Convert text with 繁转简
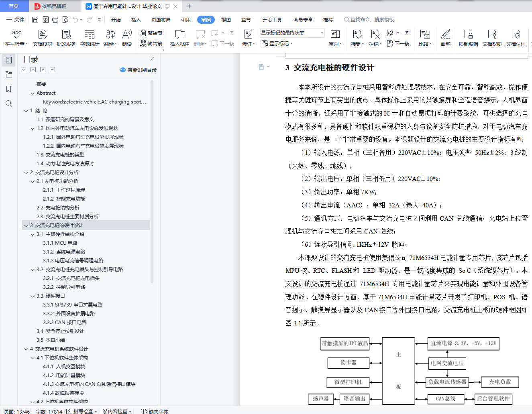The height and width of the screenshot is (414, 532). 151,33
